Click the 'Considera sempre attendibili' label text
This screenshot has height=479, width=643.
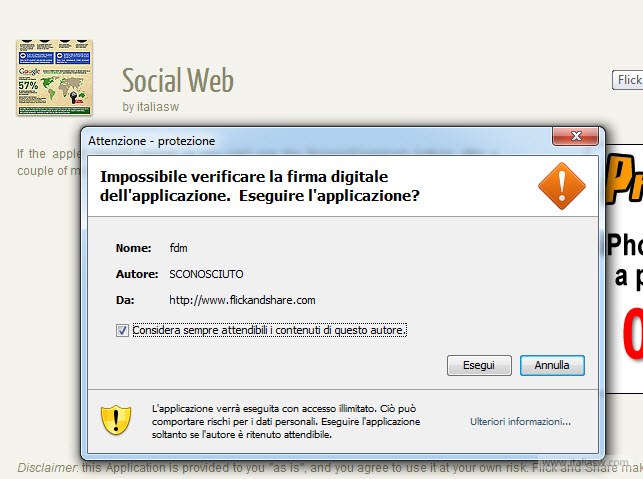(269, 330)
